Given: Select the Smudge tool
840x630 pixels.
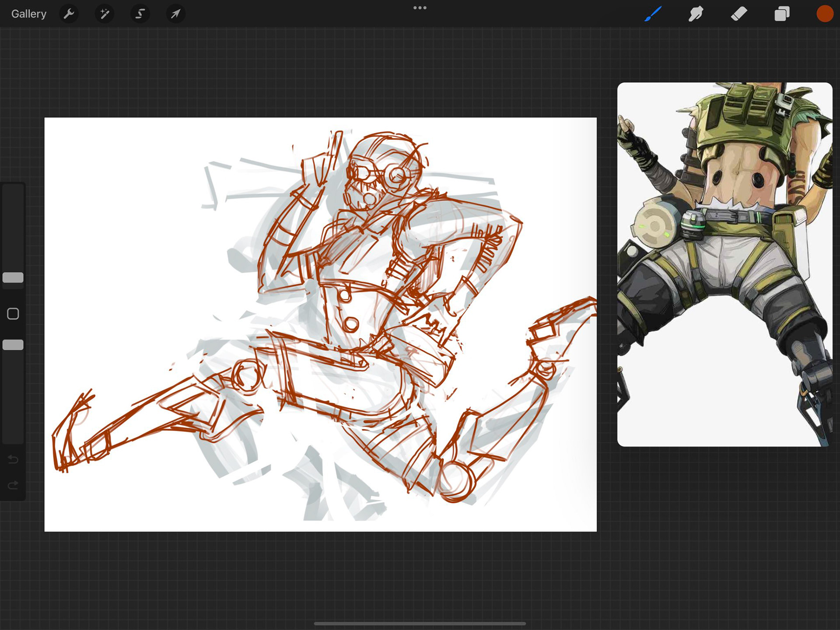Looking at the screenshot, I should (x=696, y=14).
